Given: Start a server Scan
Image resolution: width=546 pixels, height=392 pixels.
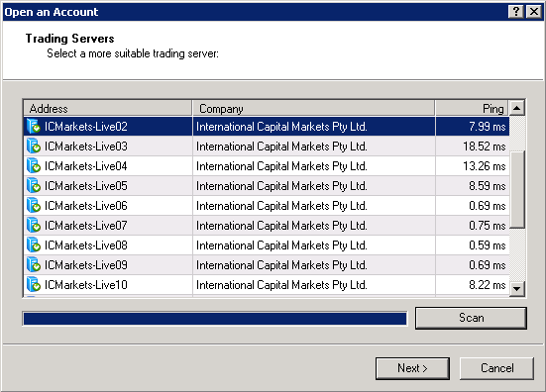Looking at the screenshot, I should point(471,318).
